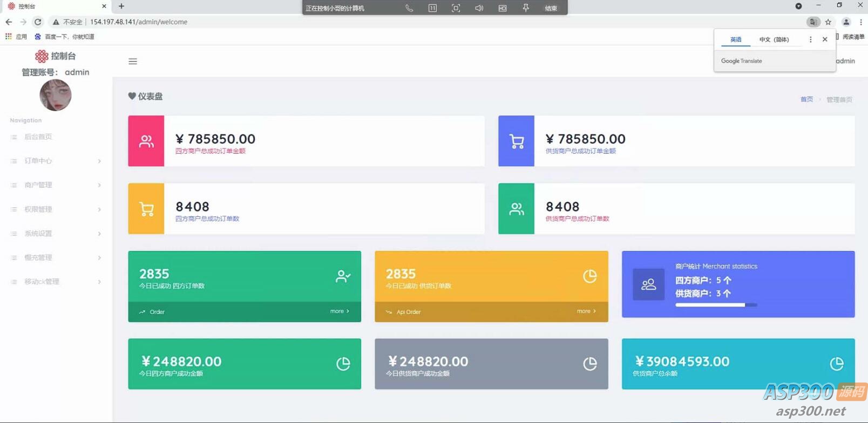Expand the 系统设置 sidebar menu
Image resolution: width=868 pixels, height=423 pixels.
click(x=55, y=234)
